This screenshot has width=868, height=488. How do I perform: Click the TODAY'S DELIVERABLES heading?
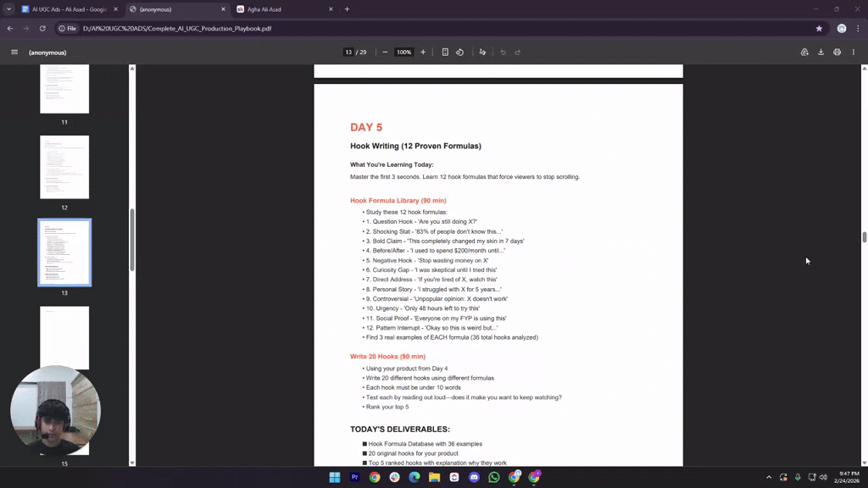point(400,429)
